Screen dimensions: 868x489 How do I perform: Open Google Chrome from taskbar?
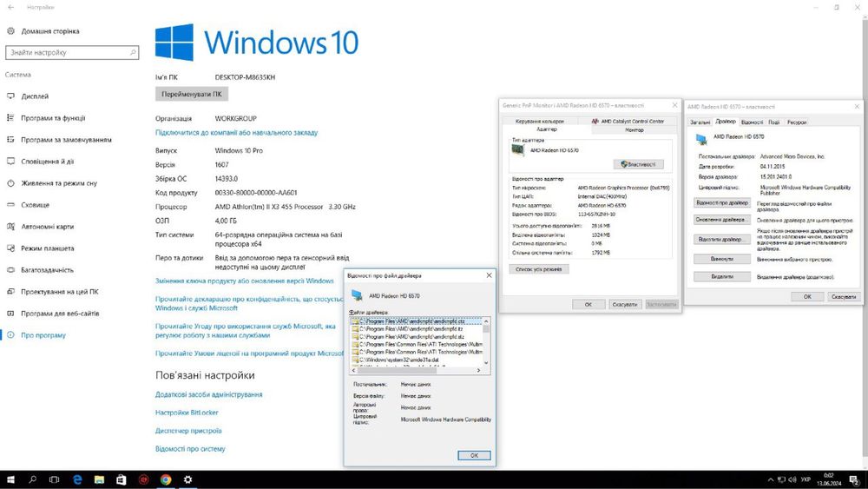(166, 479)
